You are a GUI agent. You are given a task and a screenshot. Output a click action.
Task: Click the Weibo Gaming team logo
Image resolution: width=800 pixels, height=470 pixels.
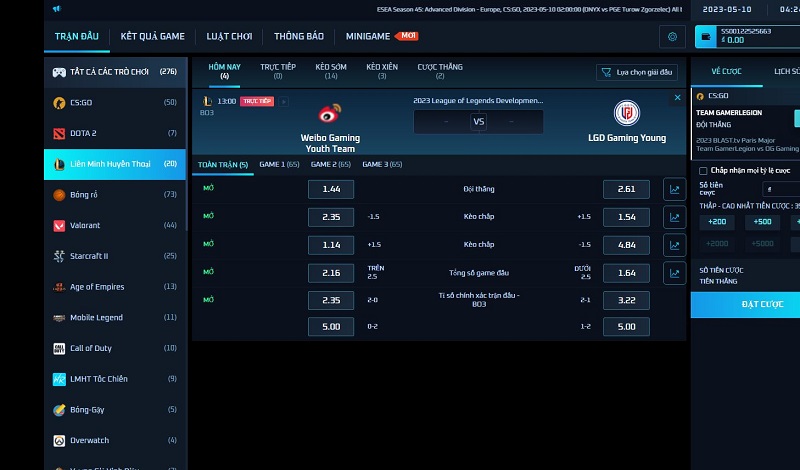tap(330, 113)
